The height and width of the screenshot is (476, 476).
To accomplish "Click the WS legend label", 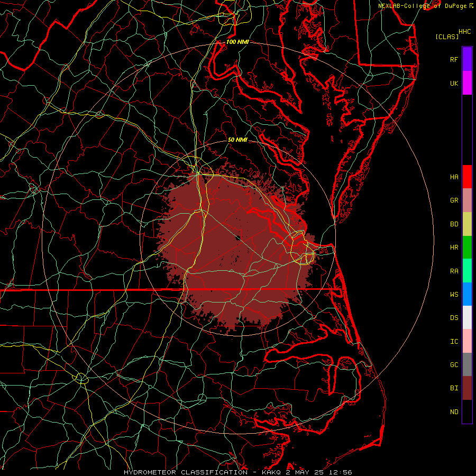I will click(454, 295).
